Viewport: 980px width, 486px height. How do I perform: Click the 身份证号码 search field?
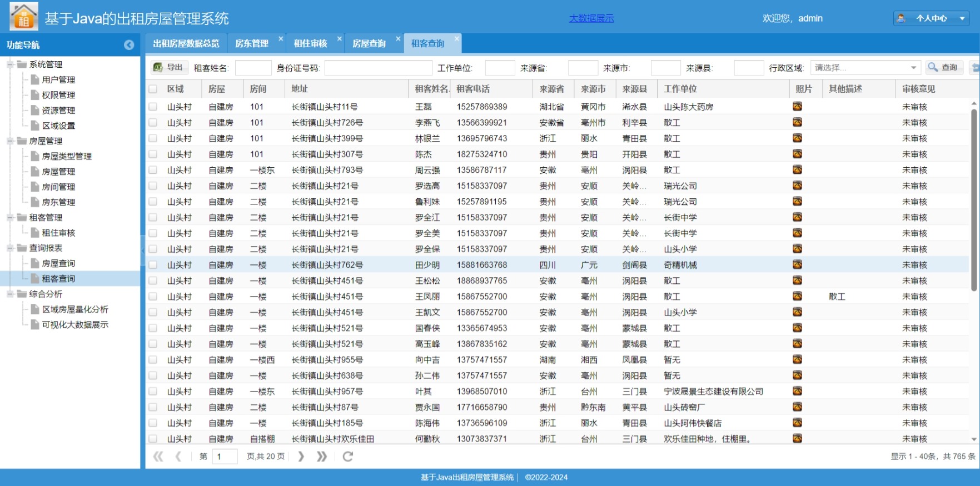[x=378, y=68]
